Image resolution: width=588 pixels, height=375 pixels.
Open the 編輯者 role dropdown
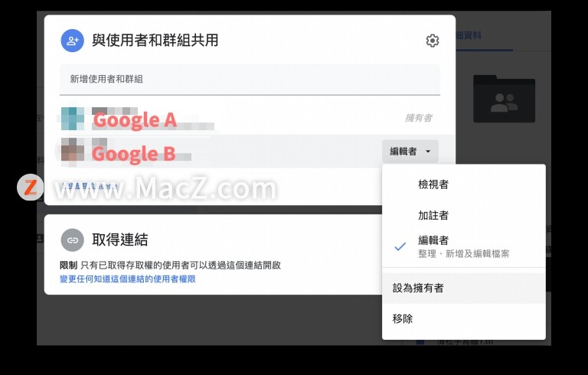point(410,151)
